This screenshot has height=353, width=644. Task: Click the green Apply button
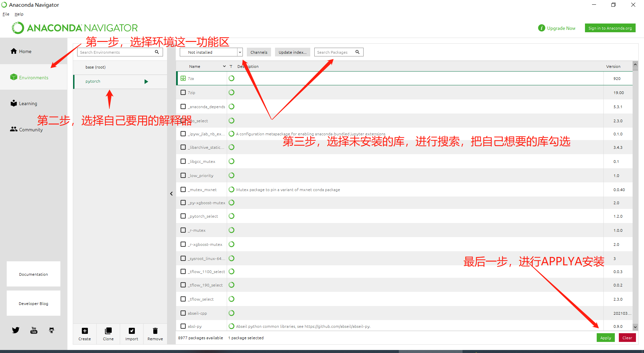coord(606,338)
